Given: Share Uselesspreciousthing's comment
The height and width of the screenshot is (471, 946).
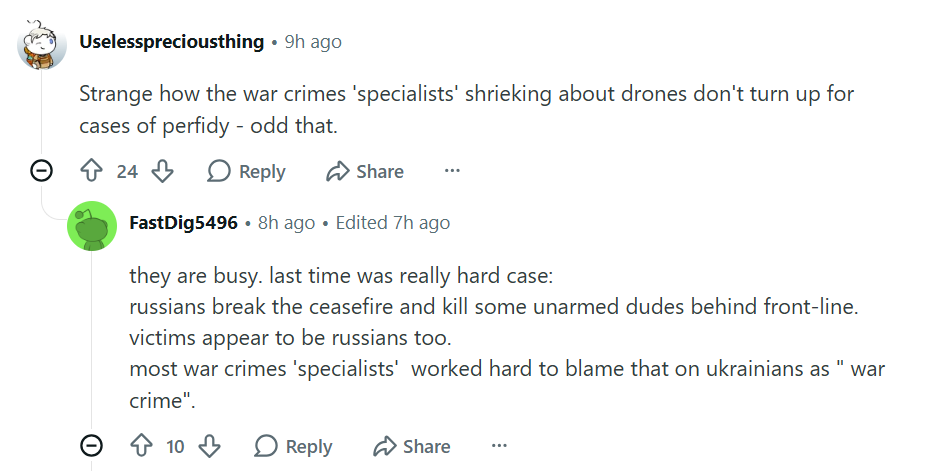Looking at the screenshot, I should click(x=365, y=172).
